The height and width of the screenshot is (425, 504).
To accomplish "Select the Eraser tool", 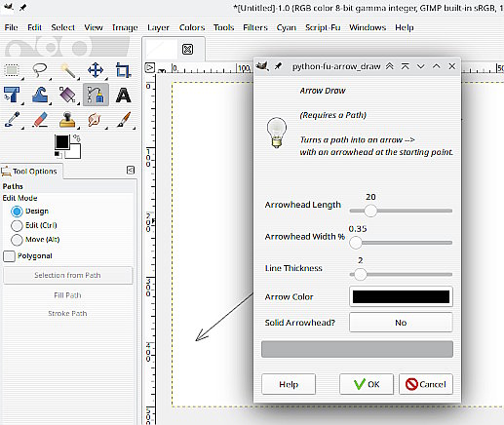I will click(x=40, y=120).
